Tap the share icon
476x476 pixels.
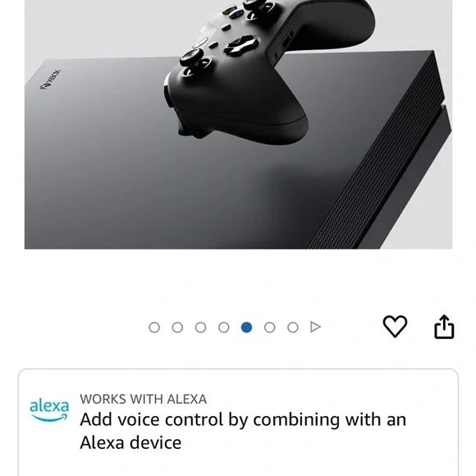click(x=444, y=327)
